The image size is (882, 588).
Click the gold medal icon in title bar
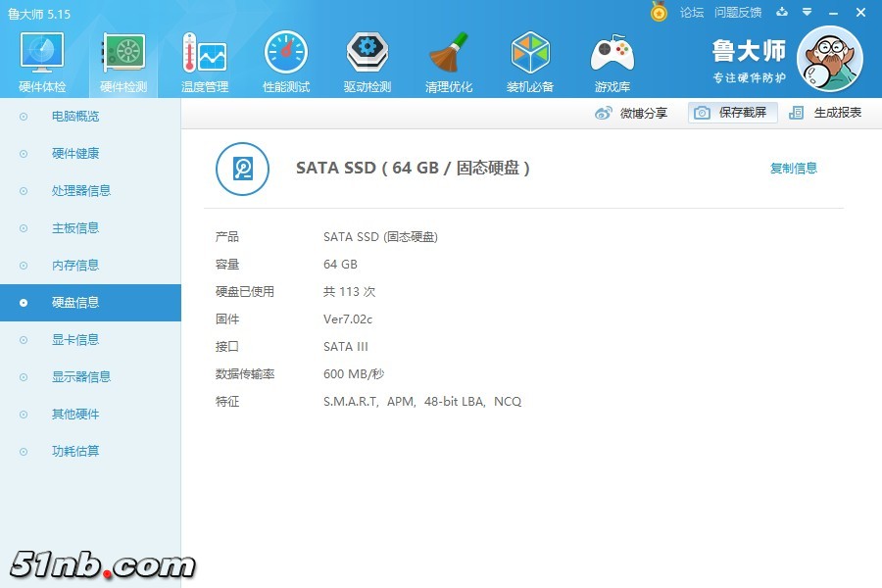[x=660, y=12]
